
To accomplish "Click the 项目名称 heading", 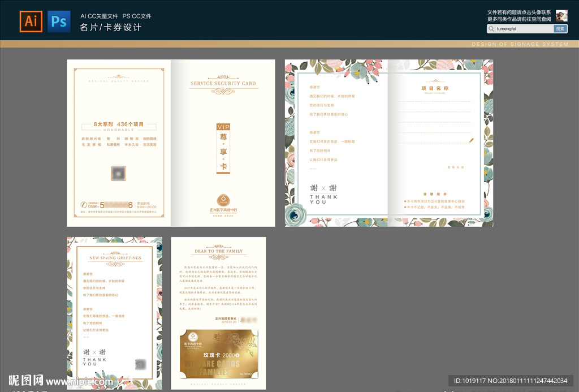I will 435,88.
